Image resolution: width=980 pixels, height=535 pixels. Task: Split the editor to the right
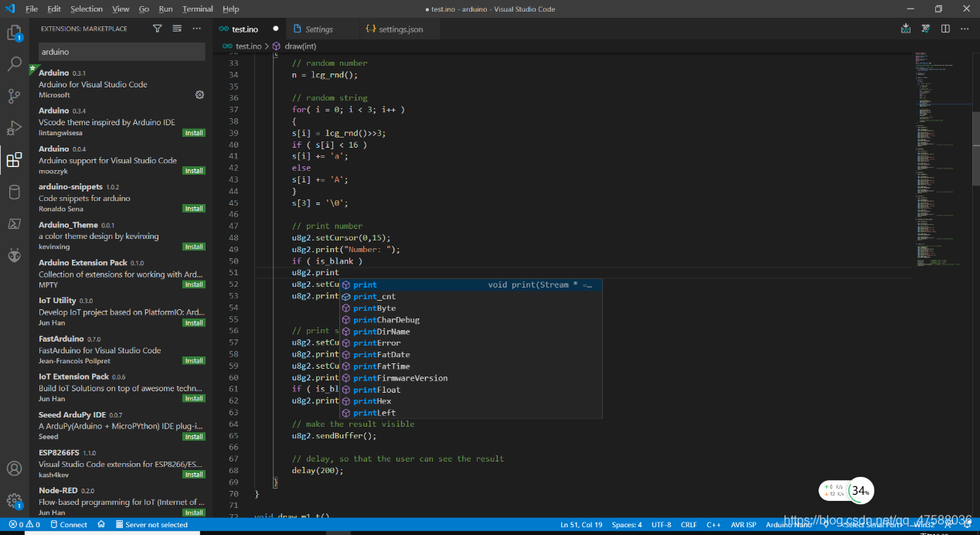pos(945,29)
